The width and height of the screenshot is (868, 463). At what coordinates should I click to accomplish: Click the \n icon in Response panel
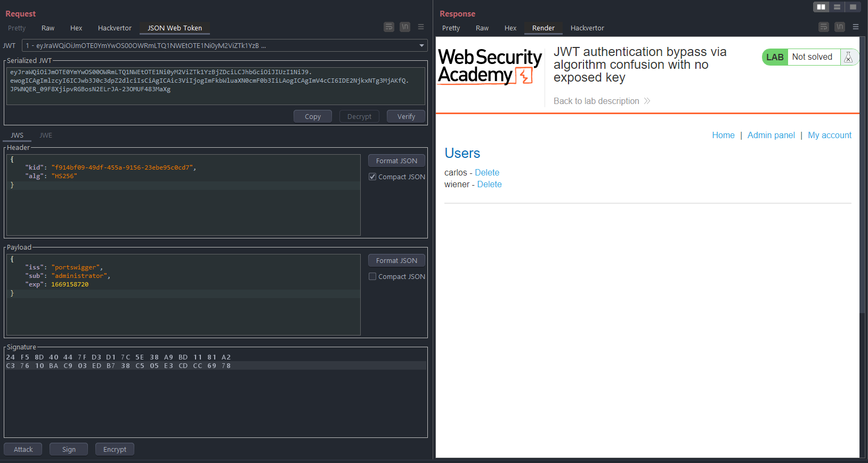[x=840, y=27]
